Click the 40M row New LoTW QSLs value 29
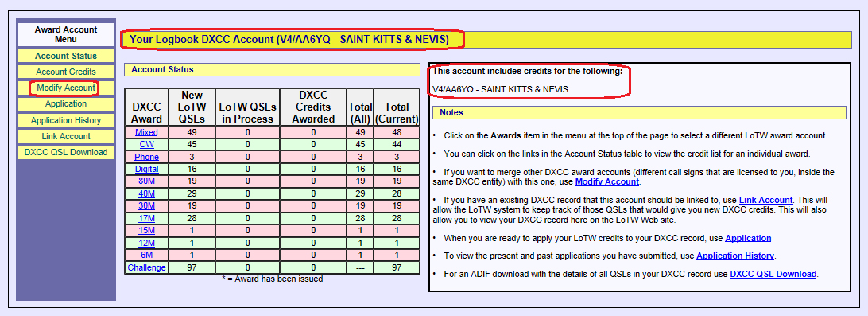The height and width of the screenshot is (316, 868). pos(192,193)
